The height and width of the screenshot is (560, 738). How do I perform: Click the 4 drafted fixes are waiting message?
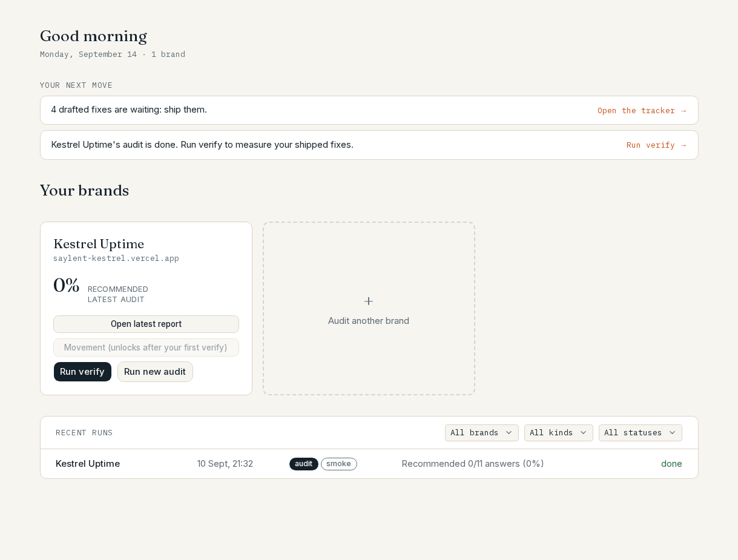[x=129, y=110]
